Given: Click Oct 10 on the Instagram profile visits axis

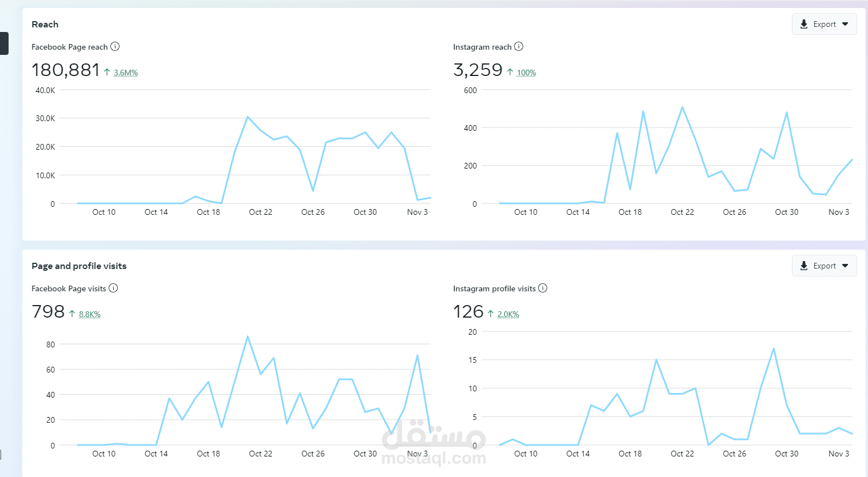Looking at the screenshot, I should click(526, 454).
